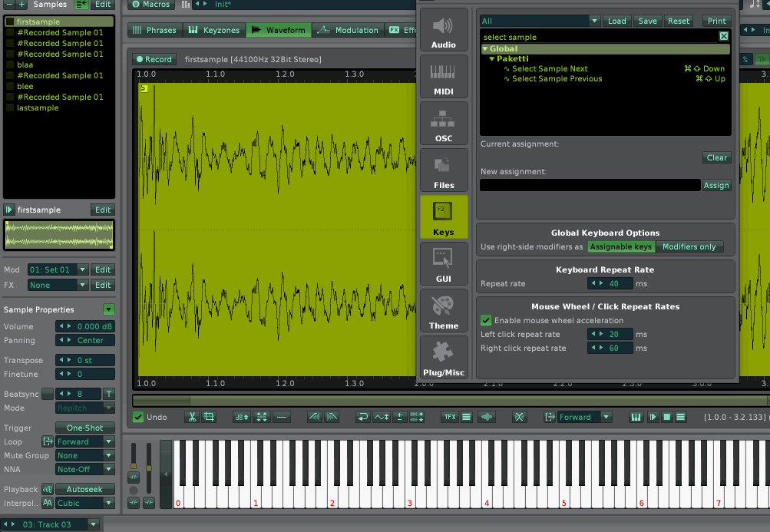Enable mouse wheel acceleration checkbox
Image resolution: width=770 pixels, height=532 pixels.
pos(486,320)
